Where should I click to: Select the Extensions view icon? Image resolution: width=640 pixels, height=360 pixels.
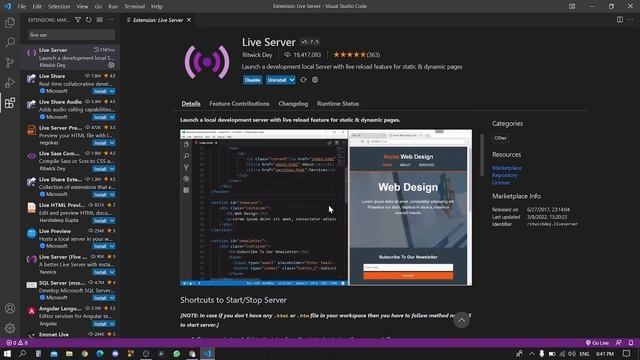pyautogui.click(x=10, y=102)
